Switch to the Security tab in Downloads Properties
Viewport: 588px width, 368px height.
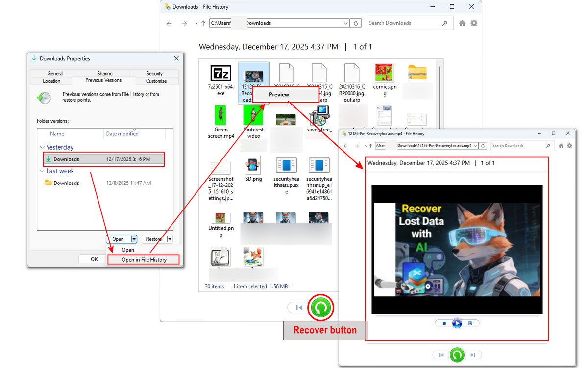tap(154, 73)
